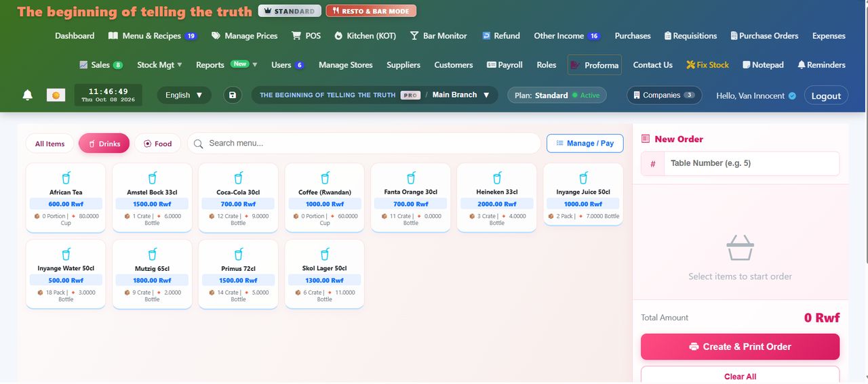This screenshot has height=384, width=868.
Task: Click the Search menu field
Action: (x=363, y=144)
